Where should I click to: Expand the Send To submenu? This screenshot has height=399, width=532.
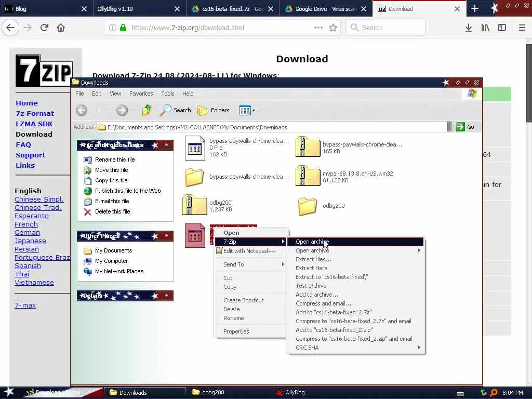point(250,264)
